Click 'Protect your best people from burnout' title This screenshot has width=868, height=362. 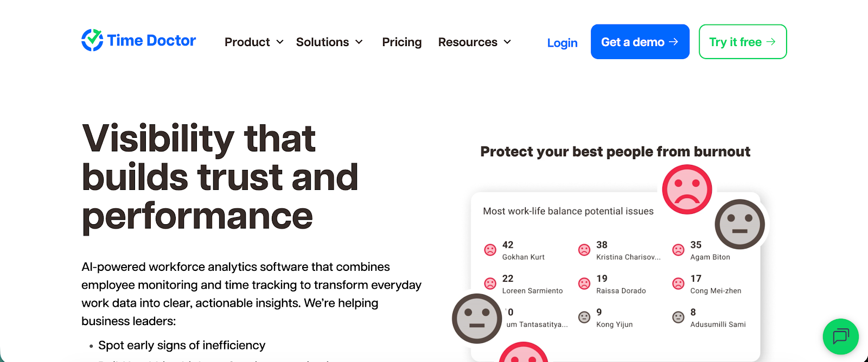click(615, 152)
